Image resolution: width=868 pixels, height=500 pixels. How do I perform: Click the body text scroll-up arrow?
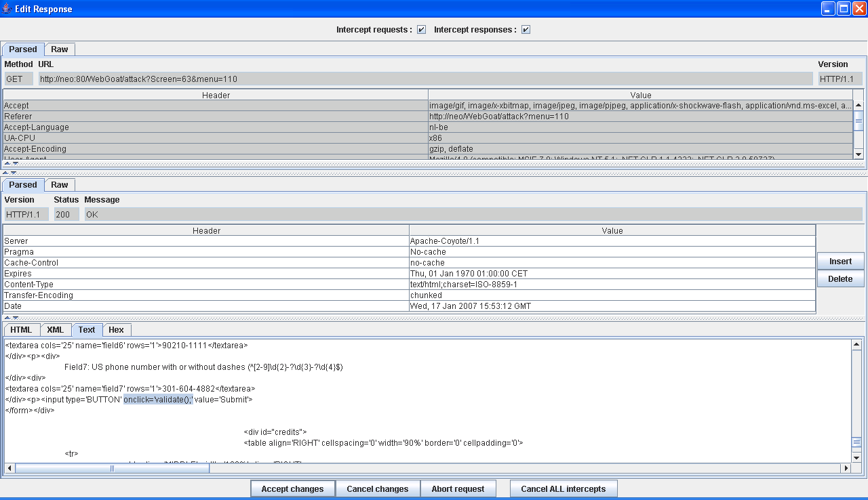click(x=856, y=345)
